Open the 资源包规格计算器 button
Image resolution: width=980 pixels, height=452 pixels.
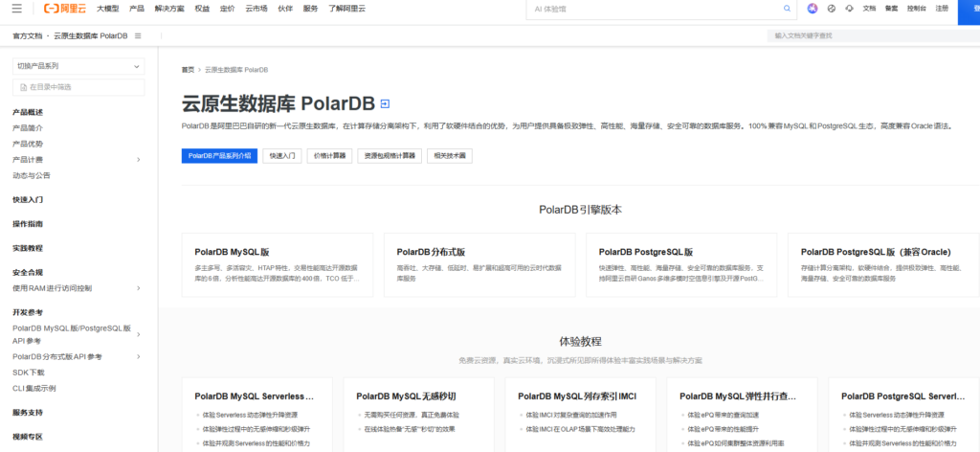click(x=390, y=156)
